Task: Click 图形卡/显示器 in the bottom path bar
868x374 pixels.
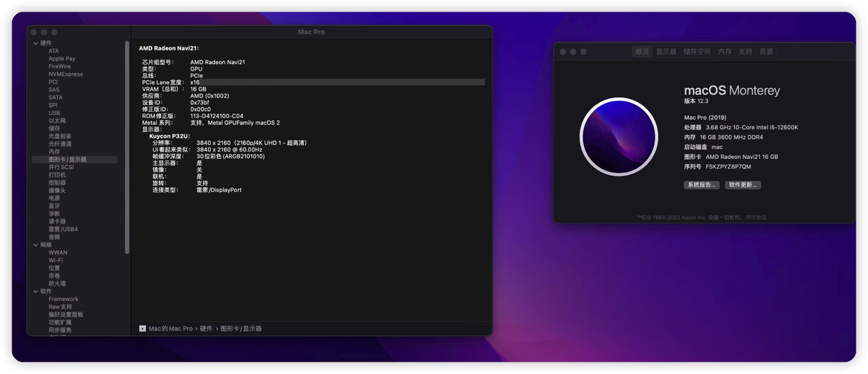Action: click(241, 329)
